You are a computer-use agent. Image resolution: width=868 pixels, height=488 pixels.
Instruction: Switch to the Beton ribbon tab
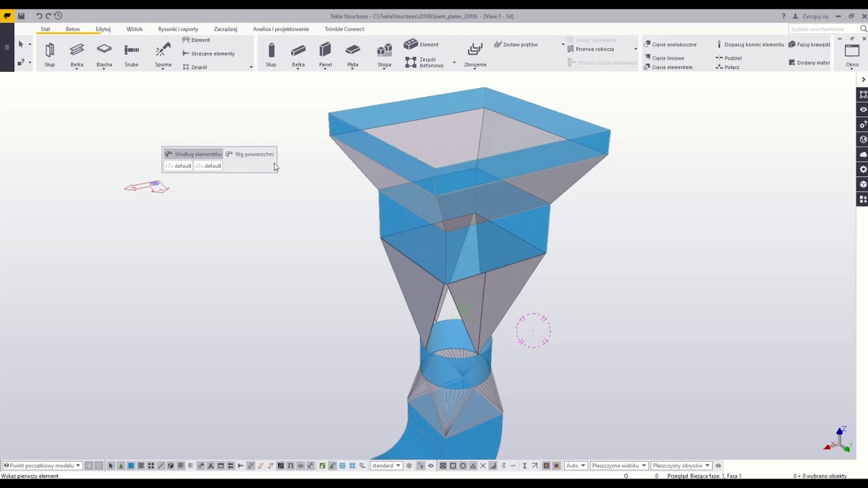(x=73, y=29)
